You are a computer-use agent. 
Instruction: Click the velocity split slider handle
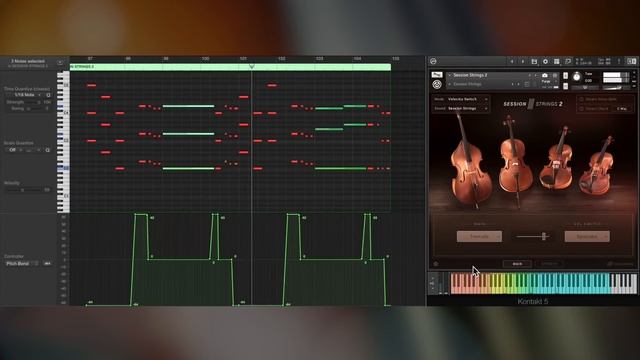point(544,236)
